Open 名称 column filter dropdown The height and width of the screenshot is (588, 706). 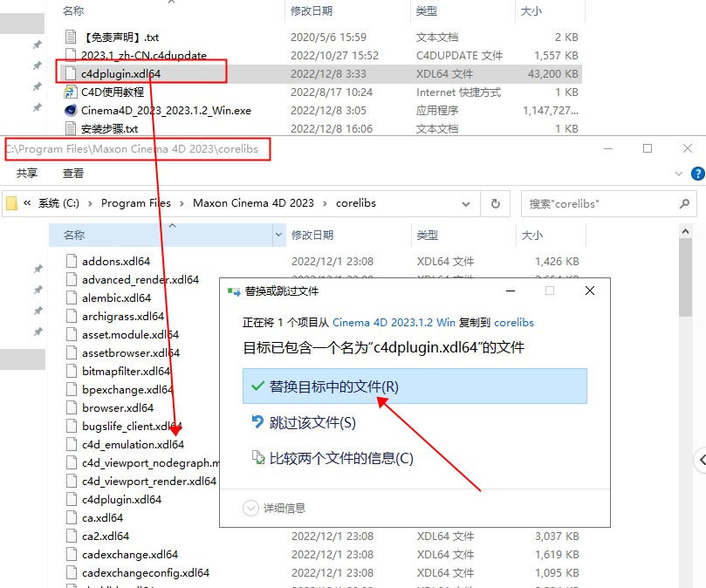[278, 235]
